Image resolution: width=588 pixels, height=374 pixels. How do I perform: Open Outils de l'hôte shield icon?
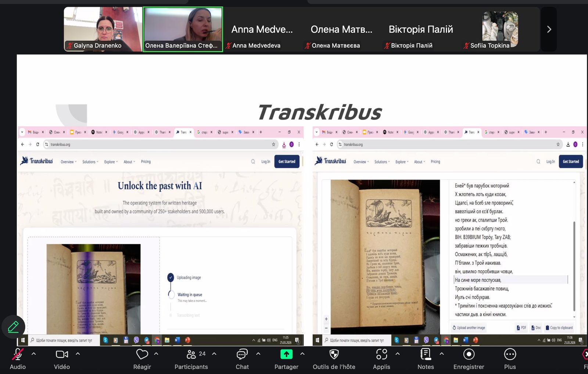pyautogui.click(x=334, y=355)
